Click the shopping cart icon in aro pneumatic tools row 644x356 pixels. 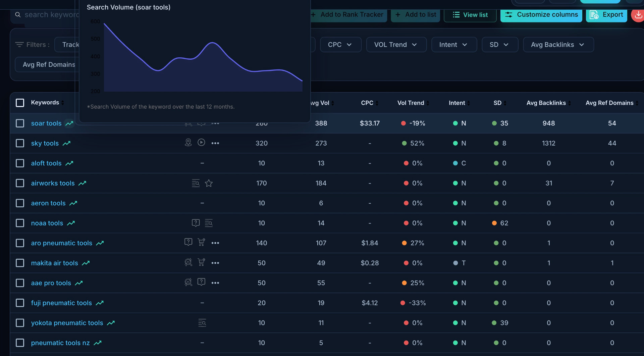(x=201, y=242)
